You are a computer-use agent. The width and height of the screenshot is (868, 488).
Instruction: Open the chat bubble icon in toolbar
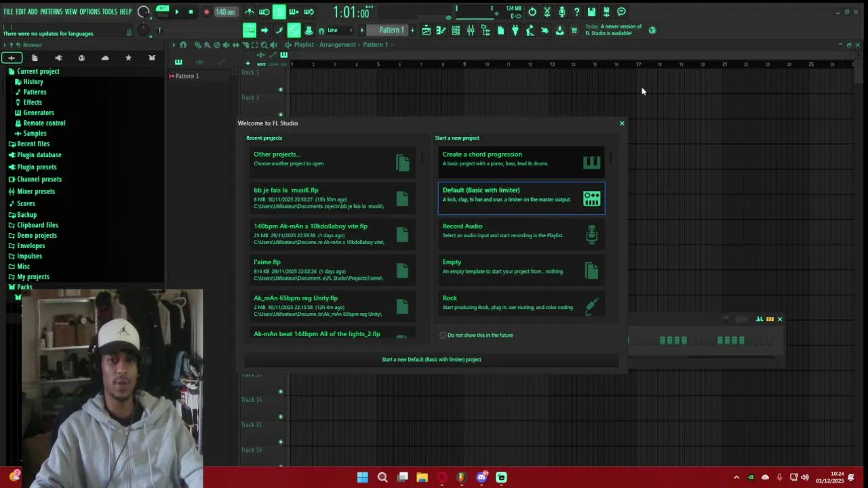[x=621, y=12]
